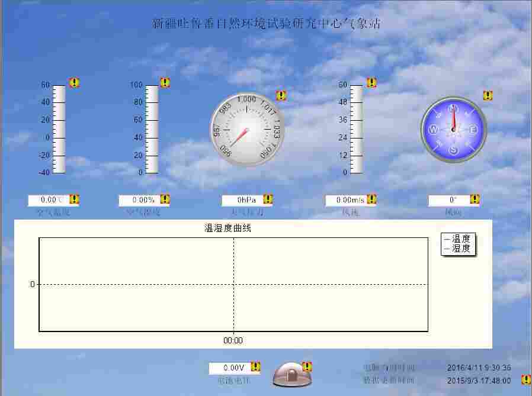Click the atmospheric pressure round gauge
The image size is (532, 396).
coord(247,130)
